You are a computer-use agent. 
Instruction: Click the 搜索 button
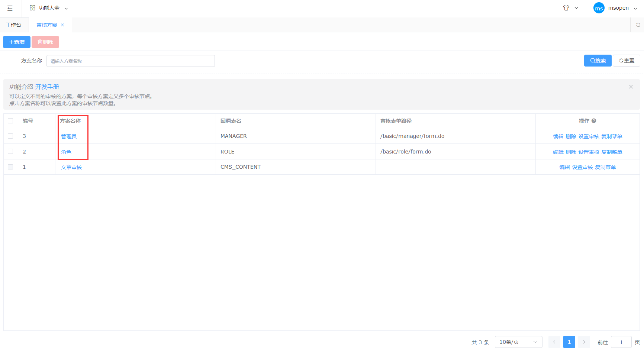click(598, 61)
